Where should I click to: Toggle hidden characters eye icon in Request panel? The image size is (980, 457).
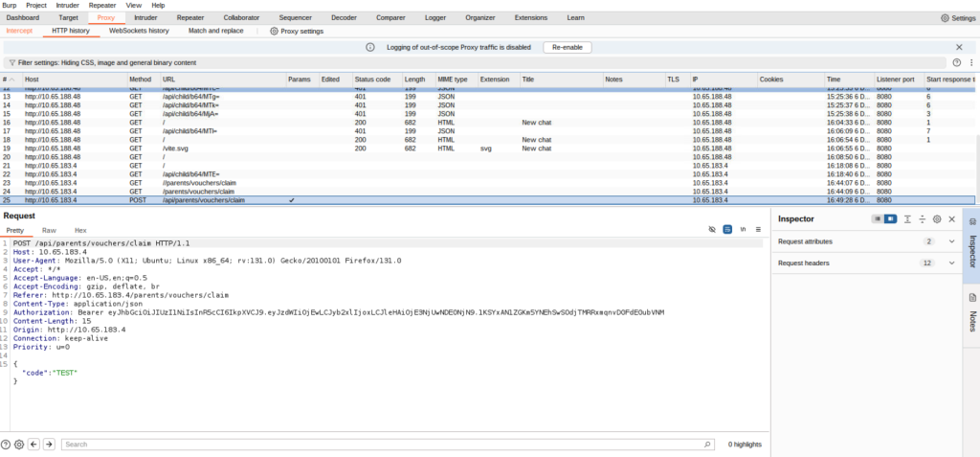tap(712, 231)
